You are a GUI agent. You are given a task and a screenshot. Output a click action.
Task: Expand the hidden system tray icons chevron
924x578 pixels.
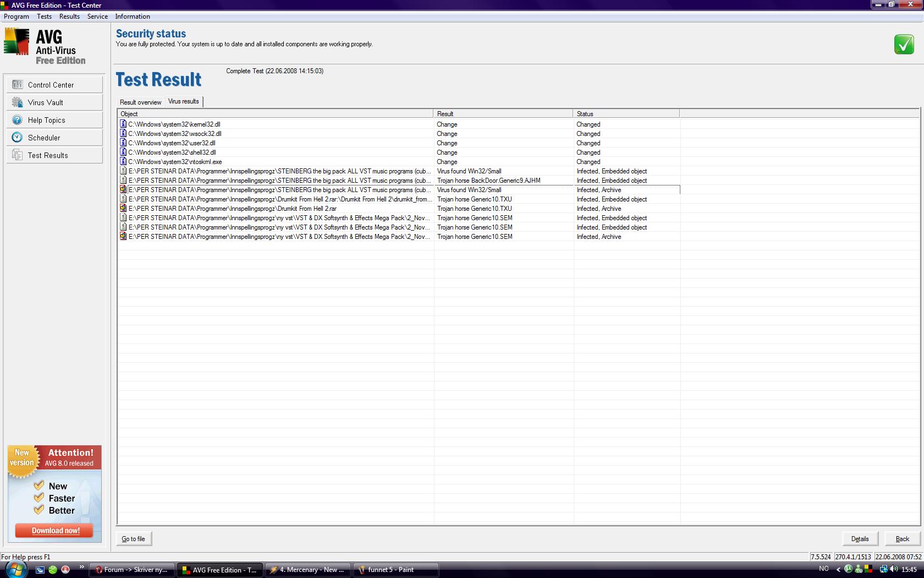[838, 570]
